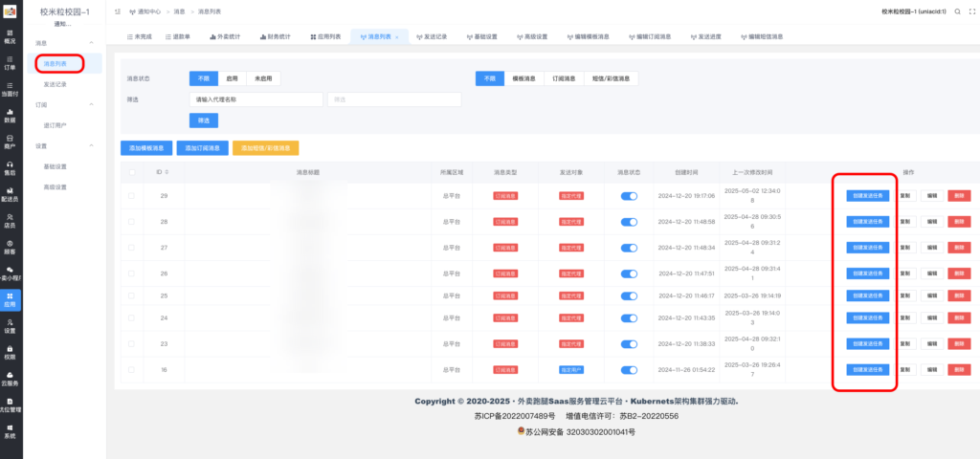Open 数据 in the dark sidebar
980x459 pixels.
pyautogui.click(x=10, y=116)
